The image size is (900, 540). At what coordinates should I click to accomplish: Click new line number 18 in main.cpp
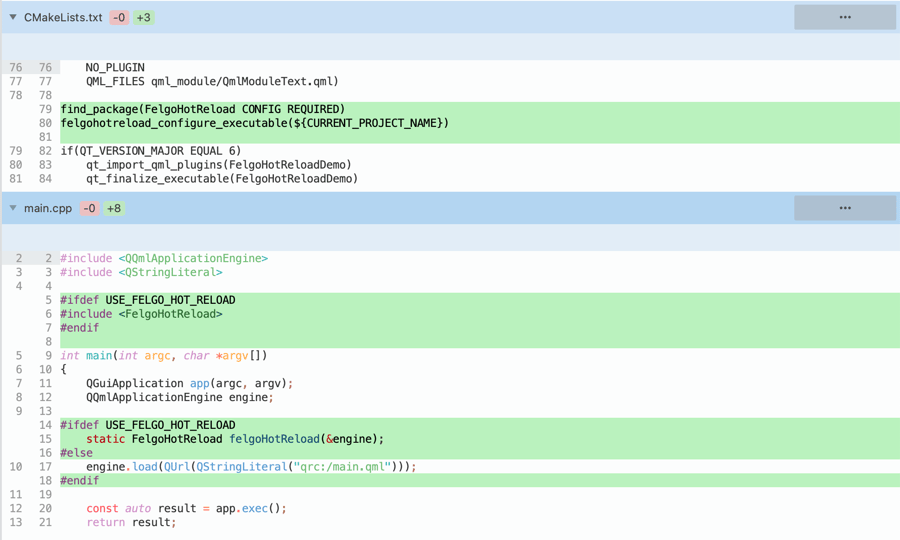45,480
